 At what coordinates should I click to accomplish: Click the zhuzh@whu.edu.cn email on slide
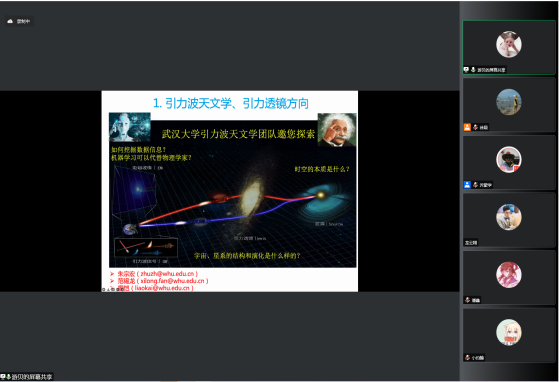(x=167, y=274)
